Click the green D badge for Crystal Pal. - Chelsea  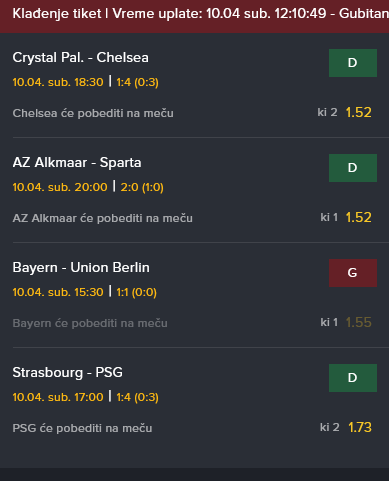pyautogui.click(x=353, y=63)
